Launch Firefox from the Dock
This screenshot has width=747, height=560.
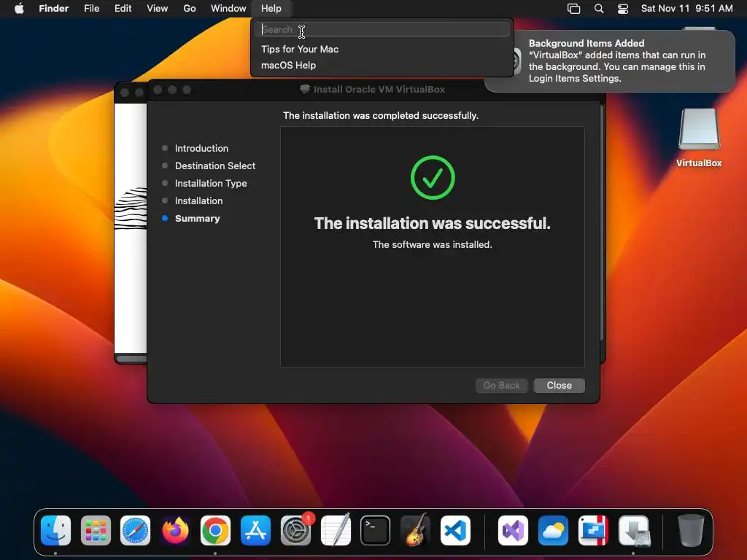[x=175, y=530]
